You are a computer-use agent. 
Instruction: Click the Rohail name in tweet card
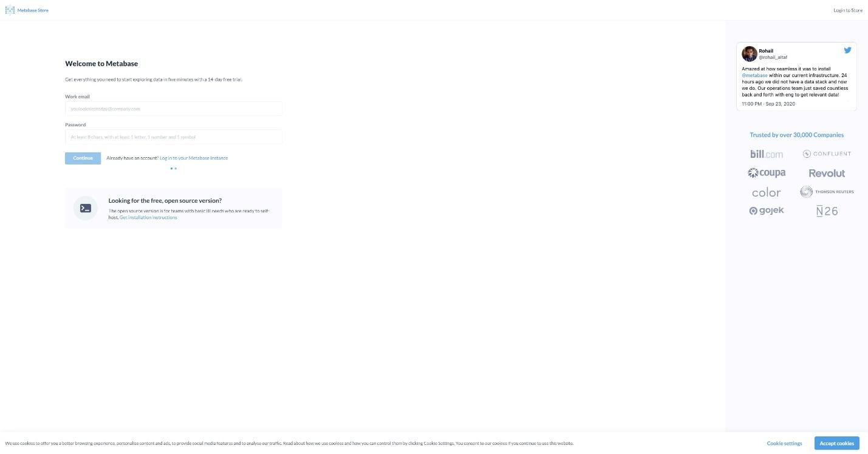pyautogui.click(x=766, y=51)
